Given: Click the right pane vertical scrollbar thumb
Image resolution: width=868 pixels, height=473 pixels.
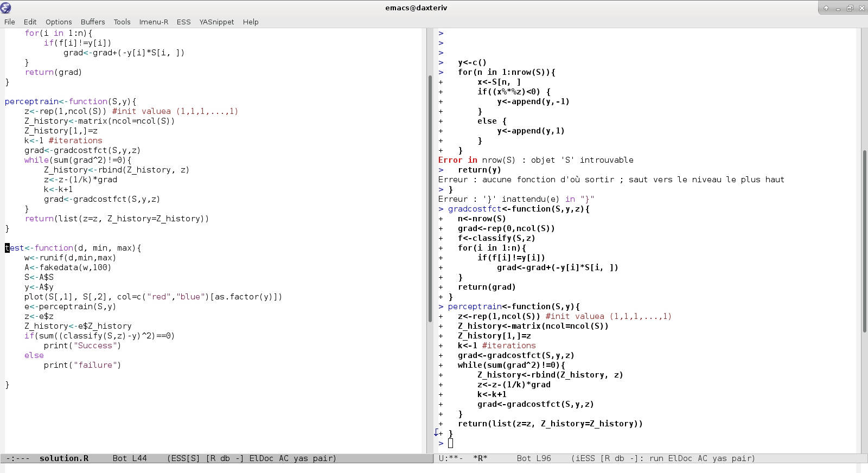Looking at the screenshot, I should (x=864, y=240).
